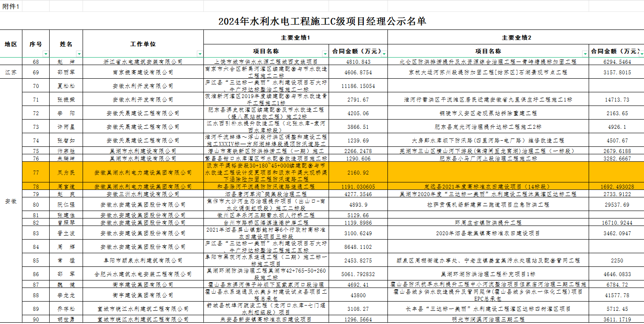Select sequence number cell 78
644x324 pixels.
[x=36, y=187]
